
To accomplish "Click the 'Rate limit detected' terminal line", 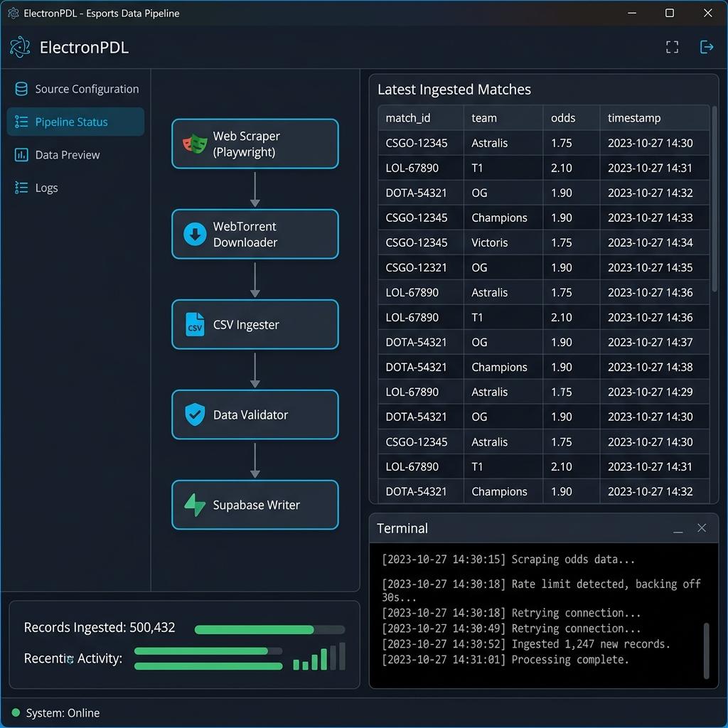I will pyautogui.click(x=541, y=590).
